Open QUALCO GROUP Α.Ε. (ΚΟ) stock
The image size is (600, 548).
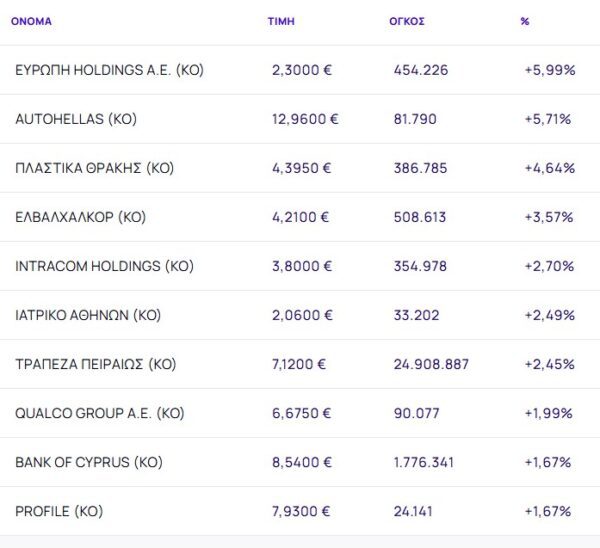100,413
